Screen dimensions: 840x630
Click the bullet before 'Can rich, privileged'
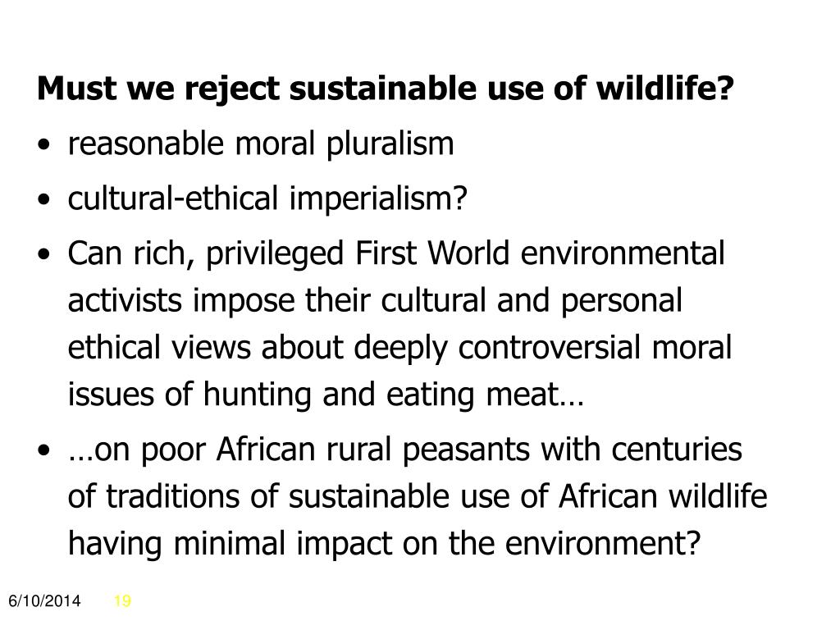(x=44, y=254)
